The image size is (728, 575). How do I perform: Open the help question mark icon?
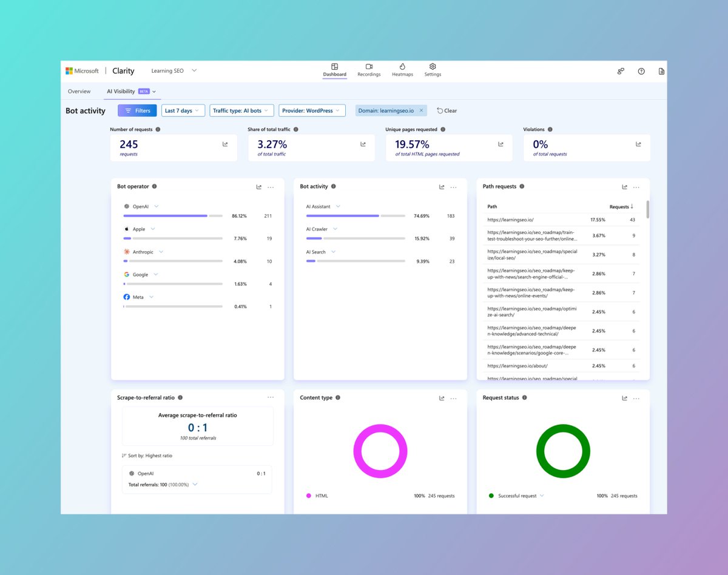[641, 71]
